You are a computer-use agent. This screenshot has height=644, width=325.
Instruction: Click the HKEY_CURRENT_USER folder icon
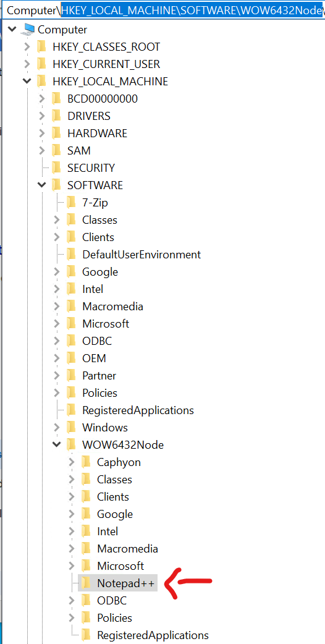[42, 64]
